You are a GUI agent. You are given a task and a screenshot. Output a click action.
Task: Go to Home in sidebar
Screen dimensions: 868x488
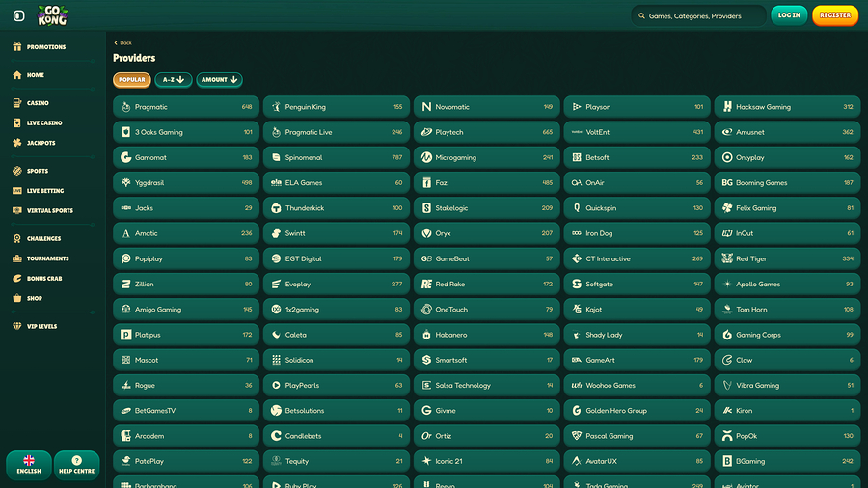pos(36,75)
